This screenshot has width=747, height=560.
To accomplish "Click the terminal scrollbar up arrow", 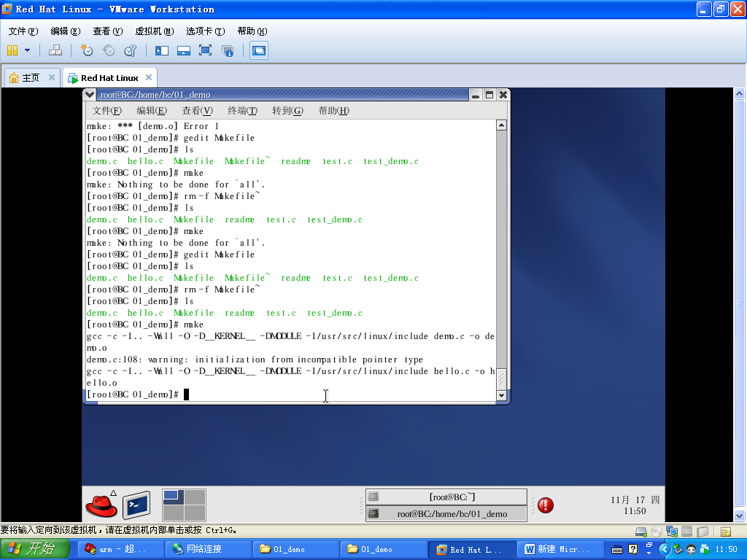I will tap(501, 125).
